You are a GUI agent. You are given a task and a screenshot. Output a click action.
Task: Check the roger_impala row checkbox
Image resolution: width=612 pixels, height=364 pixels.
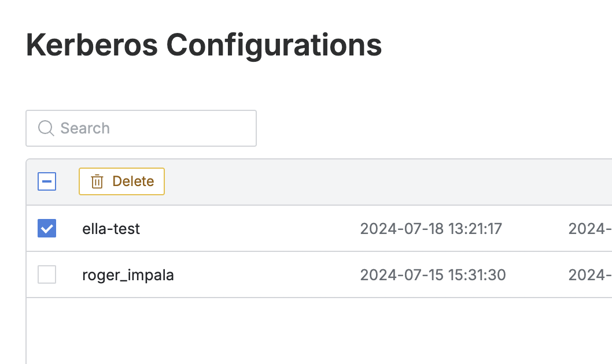click(47, 274)
